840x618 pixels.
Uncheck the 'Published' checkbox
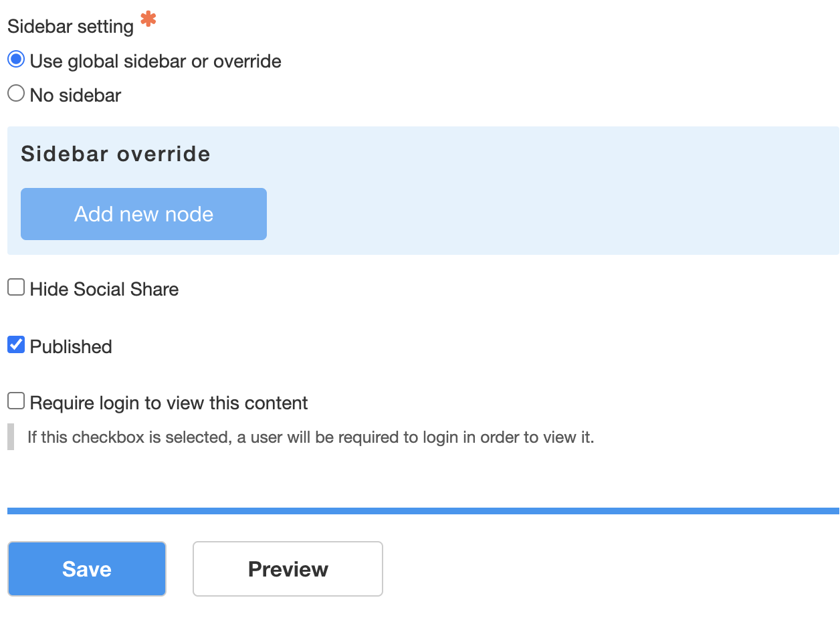point(15,344)
